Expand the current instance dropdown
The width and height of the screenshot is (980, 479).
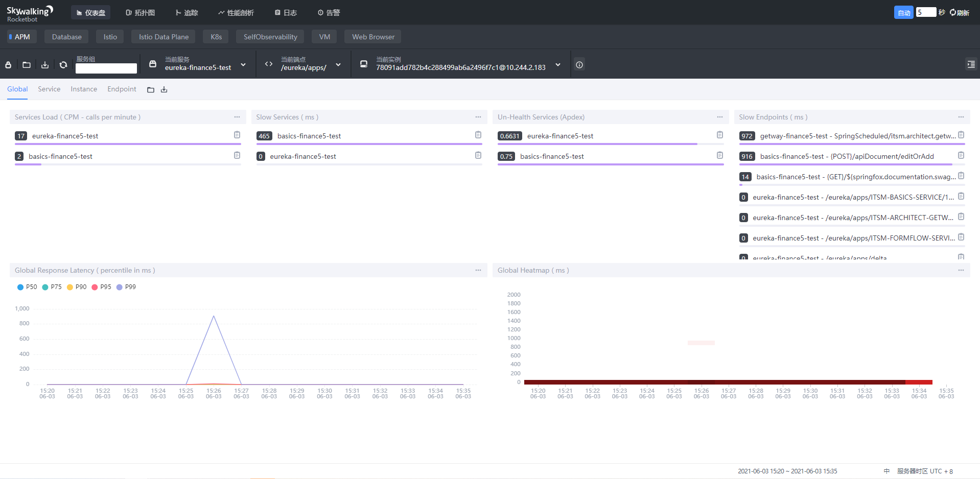click(x=558, y=65)
